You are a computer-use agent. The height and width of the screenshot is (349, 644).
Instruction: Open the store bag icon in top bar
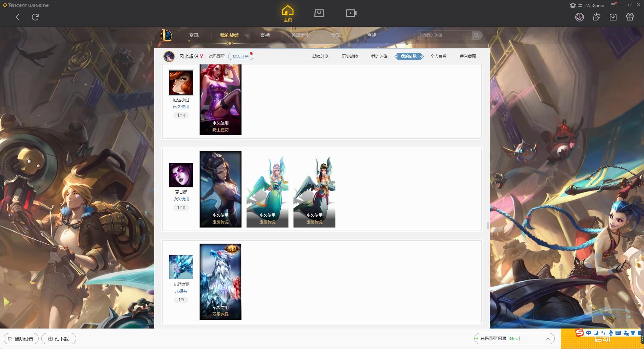click(x=319, y=13)
